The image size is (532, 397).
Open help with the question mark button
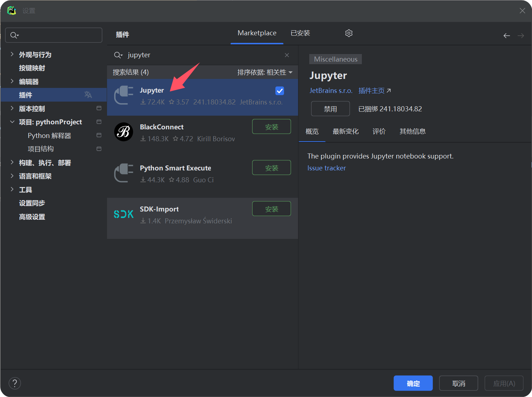pyautogui.click(x=15, y=383)
